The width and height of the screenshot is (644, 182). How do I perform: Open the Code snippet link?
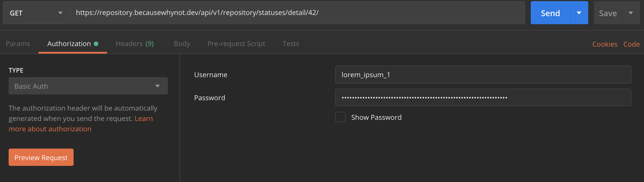coord(631,44)
